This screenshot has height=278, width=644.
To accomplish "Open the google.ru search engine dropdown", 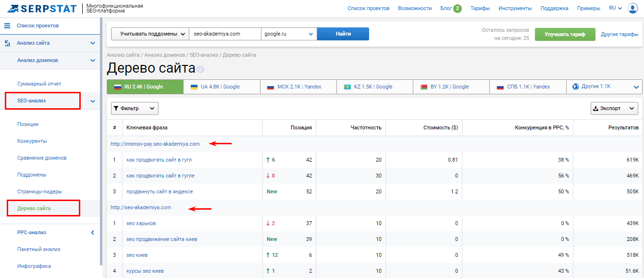I will tap(289, 34).
